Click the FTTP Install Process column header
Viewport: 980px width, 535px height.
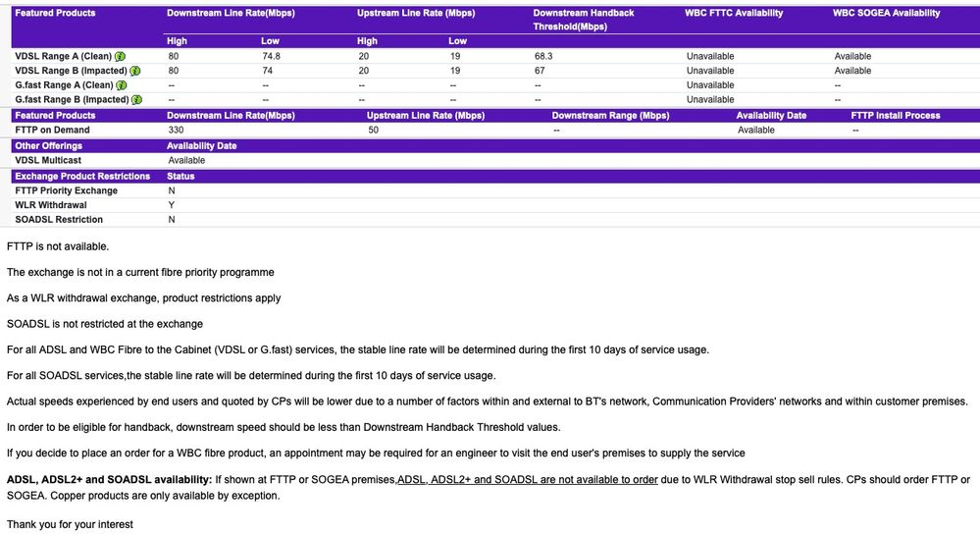(895, 116)
